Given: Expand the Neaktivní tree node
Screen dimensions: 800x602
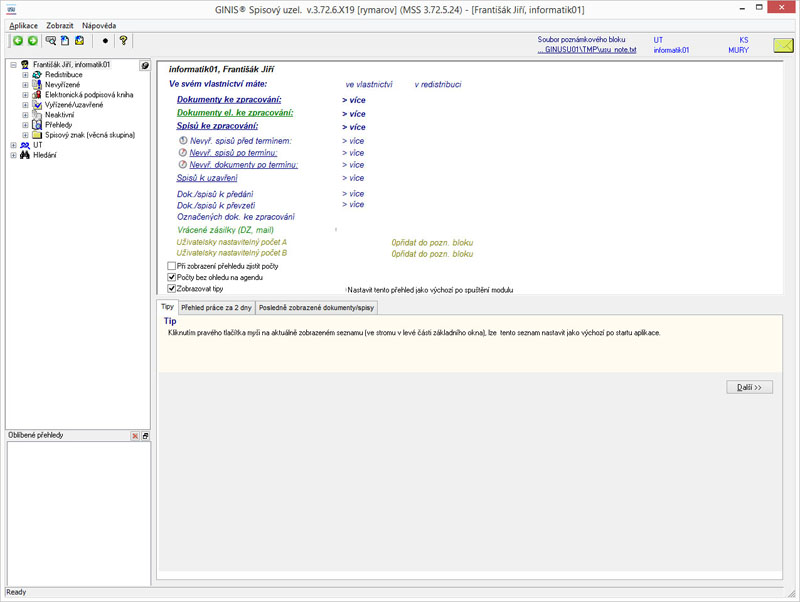Looking at the screenshot, I should 25,115.
